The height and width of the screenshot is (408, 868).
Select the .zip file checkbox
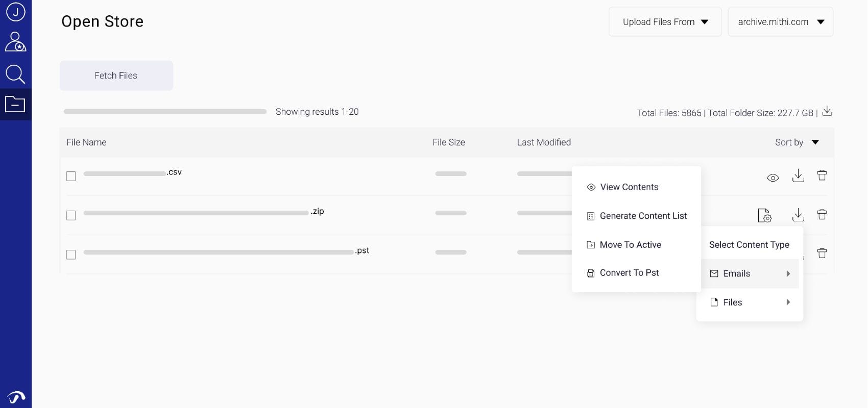point(71,216)
